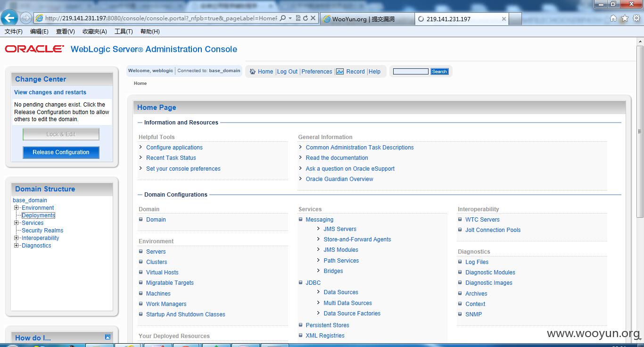Open the Jolt Connection Pools link

click(493, 230)
